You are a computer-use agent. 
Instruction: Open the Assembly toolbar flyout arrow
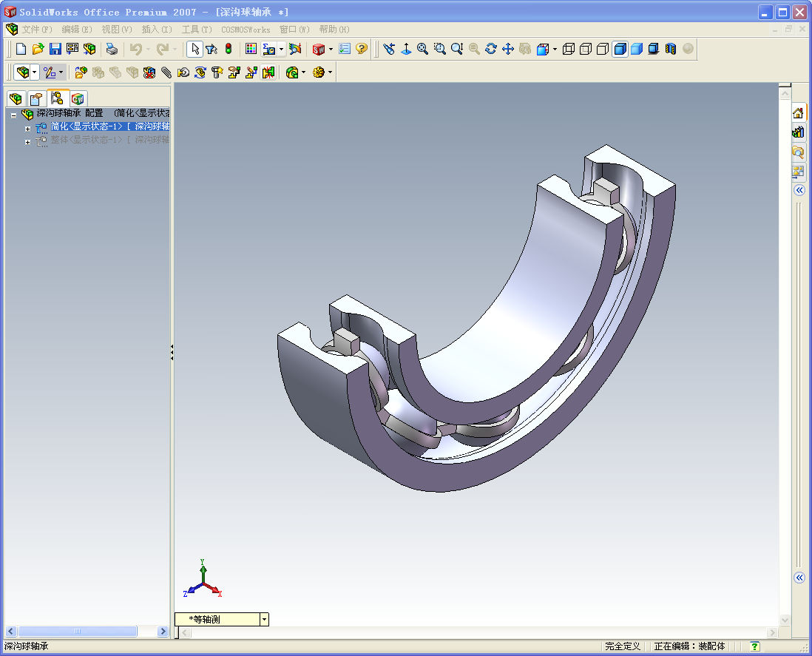pyautogui.click(x=35, y=72)
